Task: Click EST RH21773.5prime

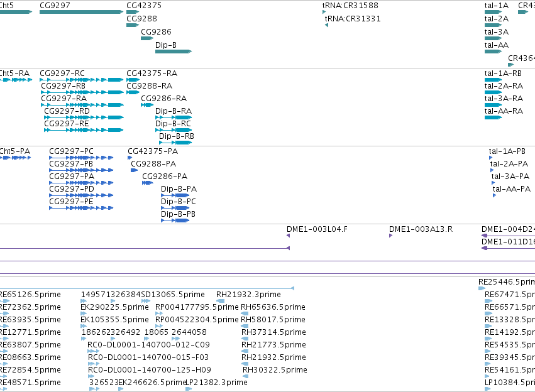Action: point(245,351)
